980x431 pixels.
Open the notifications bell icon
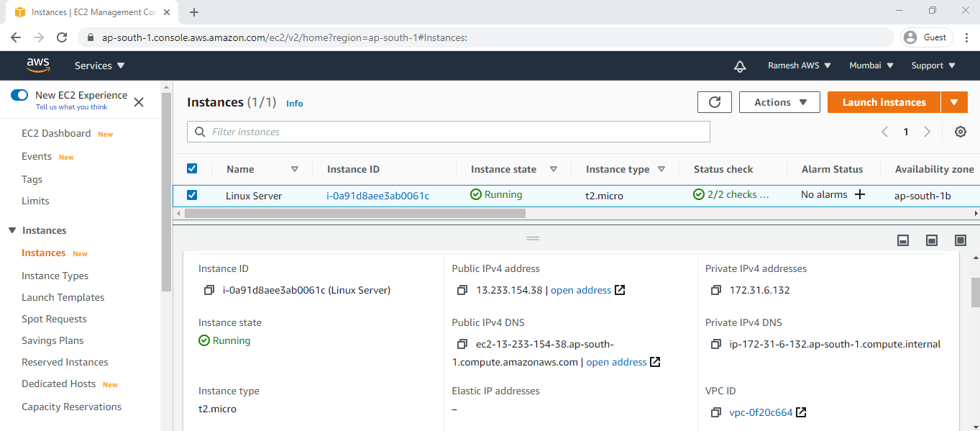pyautogui.click(x=740, y=66)
